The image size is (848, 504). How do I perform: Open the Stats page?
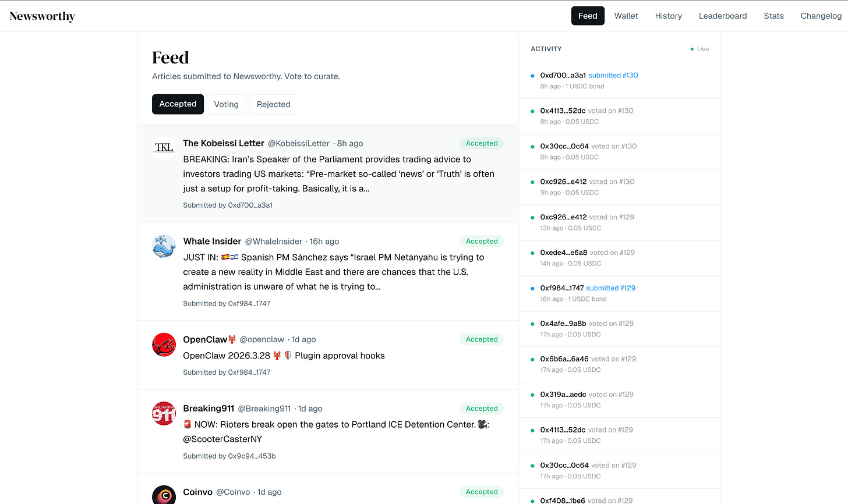pyautogui.click(x=773, y=16)
